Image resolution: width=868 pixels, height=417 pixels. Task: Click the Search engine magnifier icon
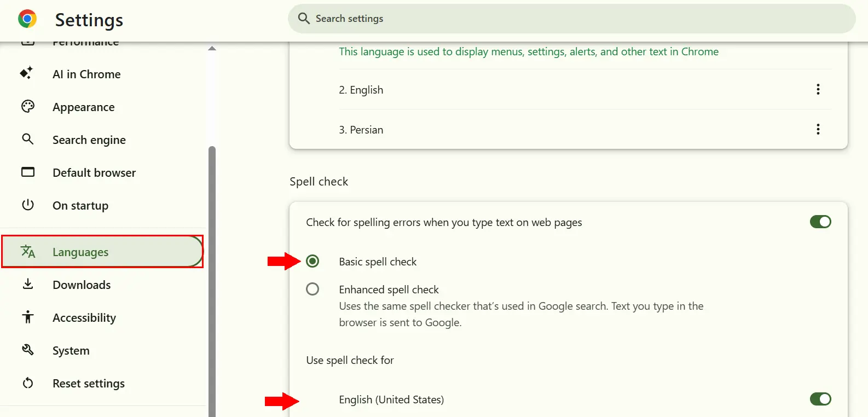pyautogui.click(x=28, y=139)
